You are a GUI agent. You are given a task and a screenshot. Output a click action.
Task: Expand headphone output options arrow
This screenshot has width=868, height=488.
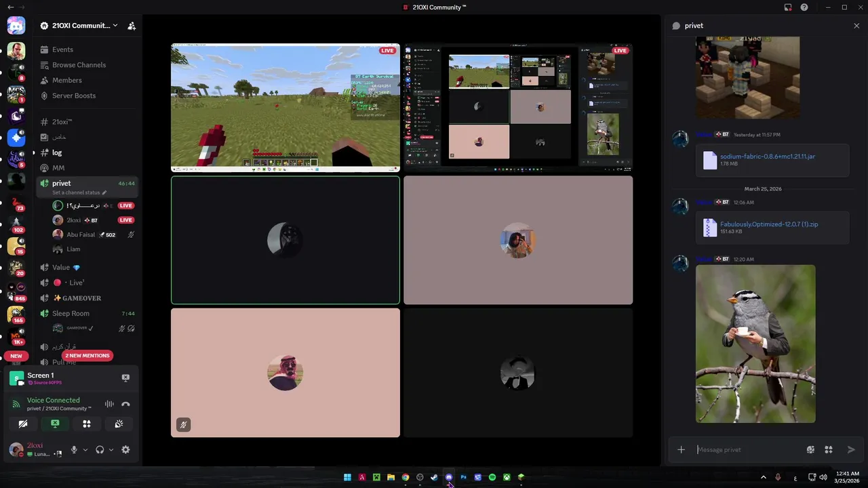click(111, 450)
